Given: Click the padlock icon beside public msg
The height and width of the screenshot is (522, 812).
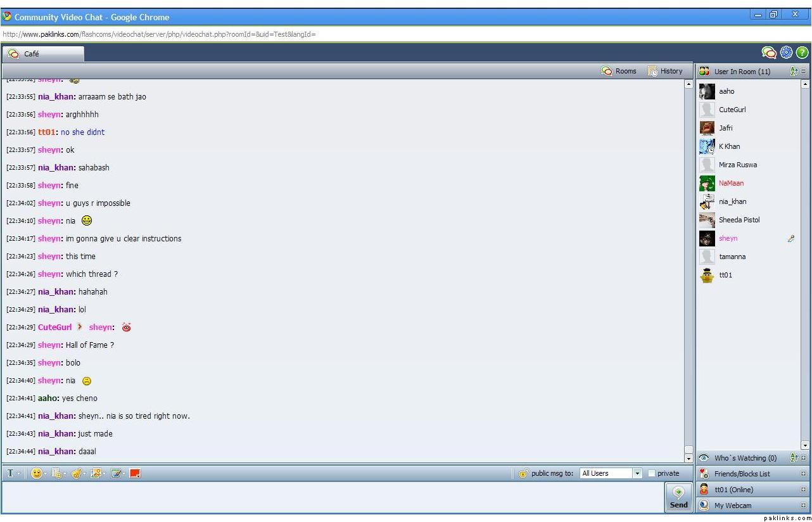Looking at the screenshot, I should (x=523, y=473).
